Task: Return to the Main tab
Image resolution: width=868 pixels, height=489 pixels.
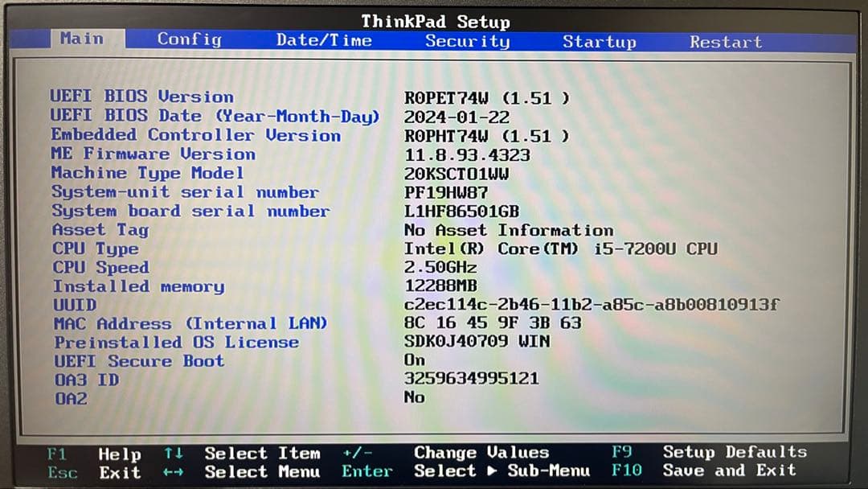Action: point(82,38)
